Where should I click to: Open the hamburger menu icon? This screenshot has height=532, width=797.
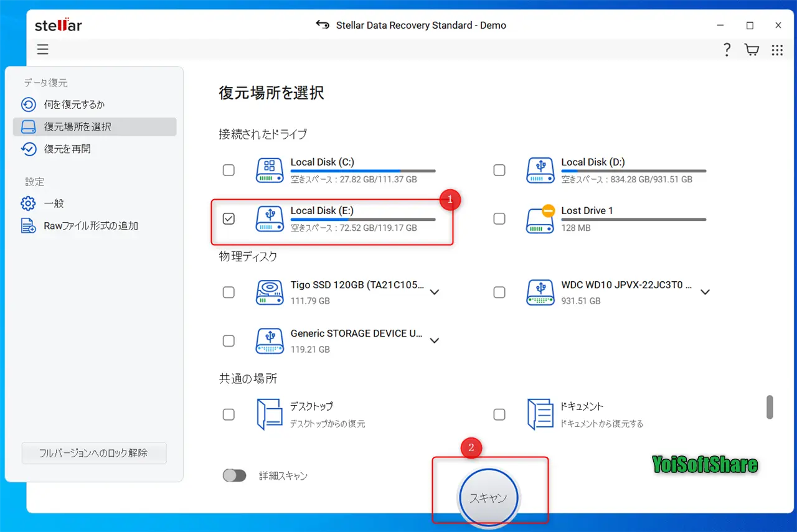pyautogui.click(x=42, y=50)
